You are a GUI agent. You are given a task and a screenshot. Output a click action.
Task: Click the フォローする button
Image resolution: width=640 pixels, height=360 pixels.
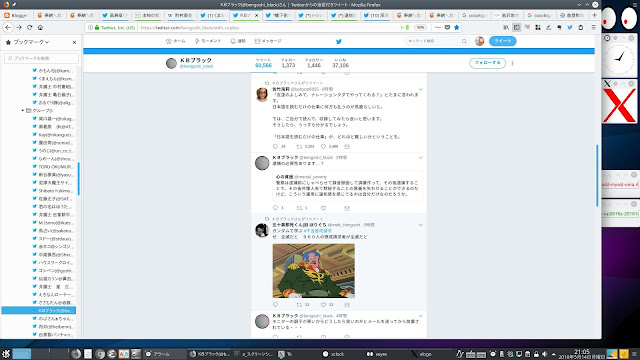click(x=487, y=63)
